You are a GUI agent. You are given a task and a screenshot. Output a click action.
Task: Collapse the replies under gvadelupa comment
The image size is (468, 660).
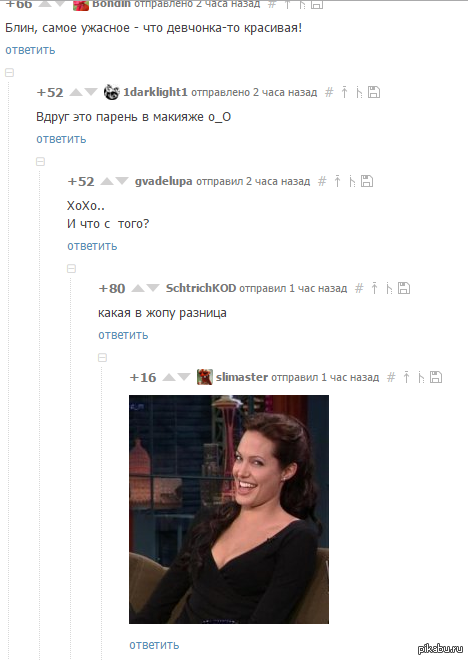coord(72,269)
